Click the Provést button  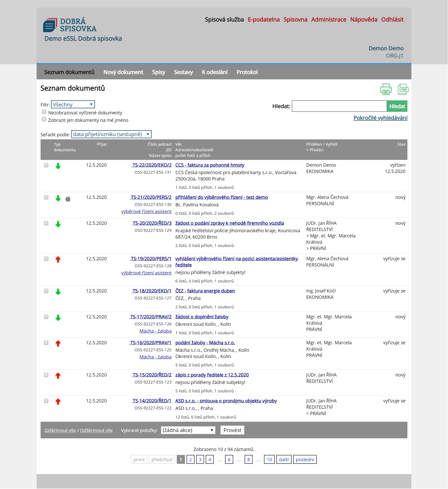point(232,430)
